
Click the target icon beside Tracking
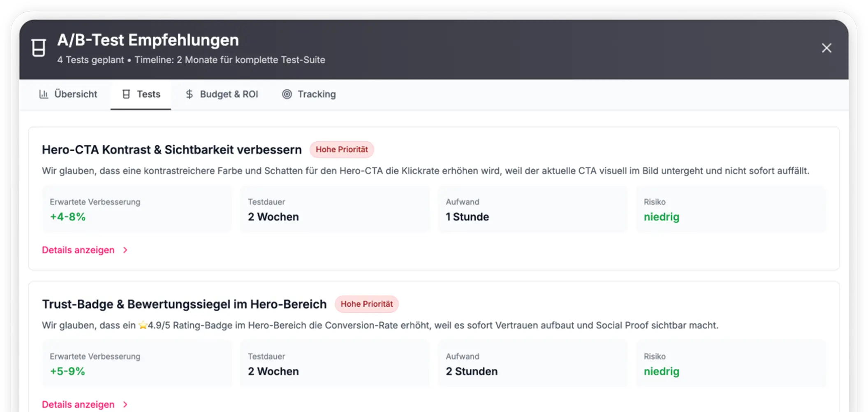click(287, 94)
